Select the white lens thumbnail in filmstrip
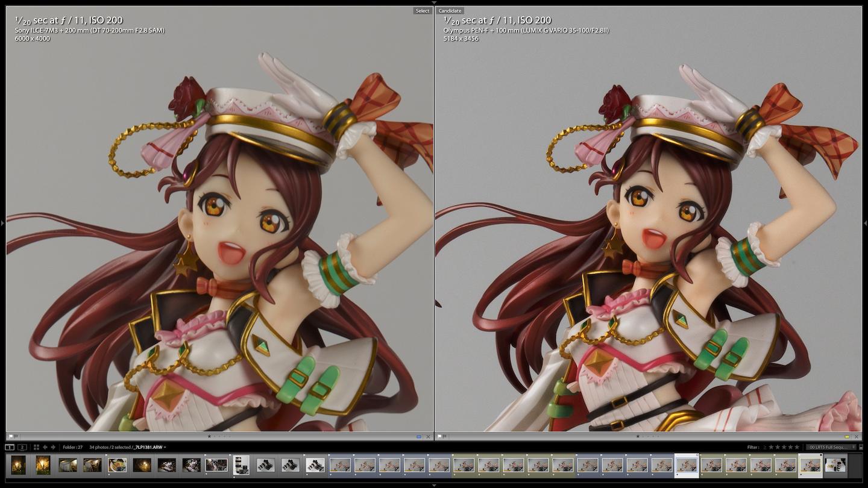Image resolution: width=868 pixels, height=488 pixels. click(x=241, y=465)
